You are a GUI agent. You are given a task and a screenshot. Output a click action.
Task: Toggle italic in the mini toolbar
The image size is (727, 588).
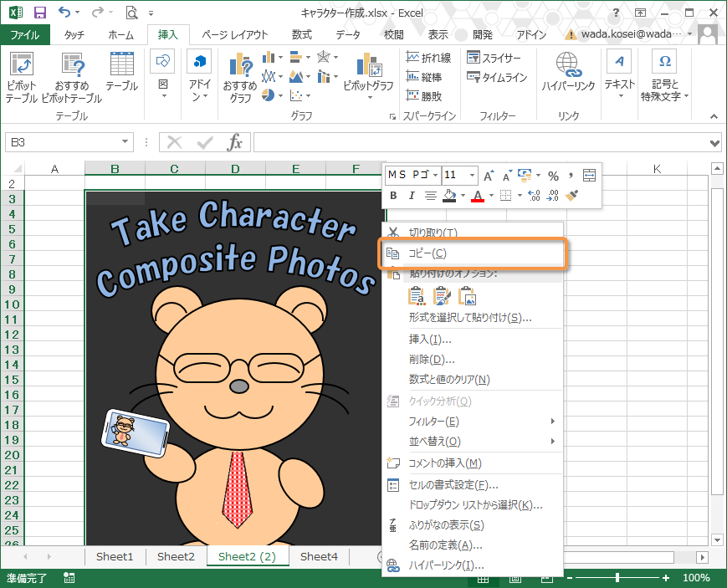412,196
